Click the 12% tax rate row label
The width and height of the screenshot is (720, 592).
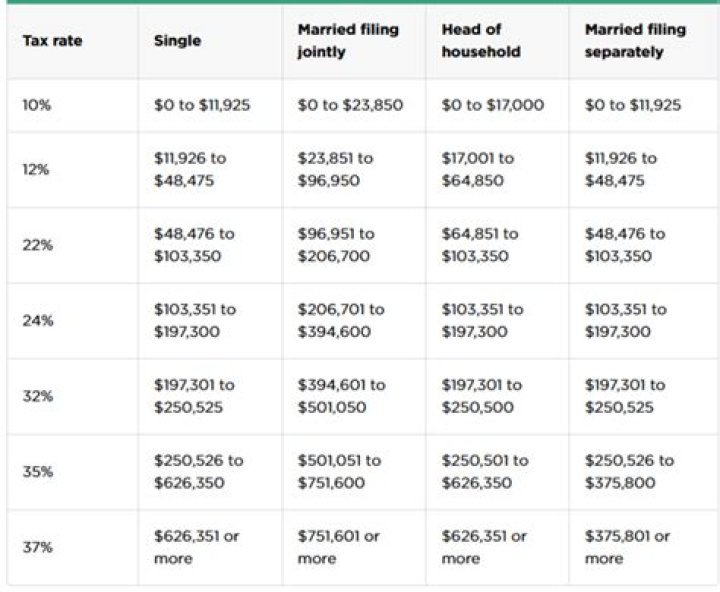click(36, 170)
